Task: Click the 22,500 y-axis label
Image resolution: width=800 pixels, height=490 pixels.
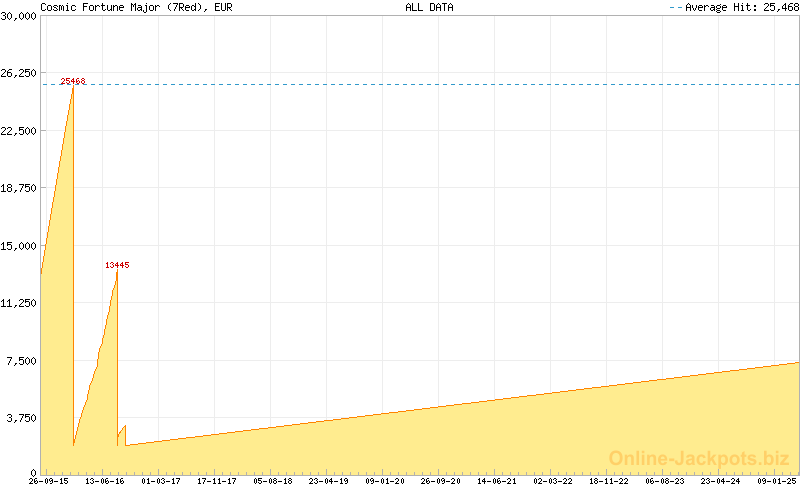Action: [20, 131]
